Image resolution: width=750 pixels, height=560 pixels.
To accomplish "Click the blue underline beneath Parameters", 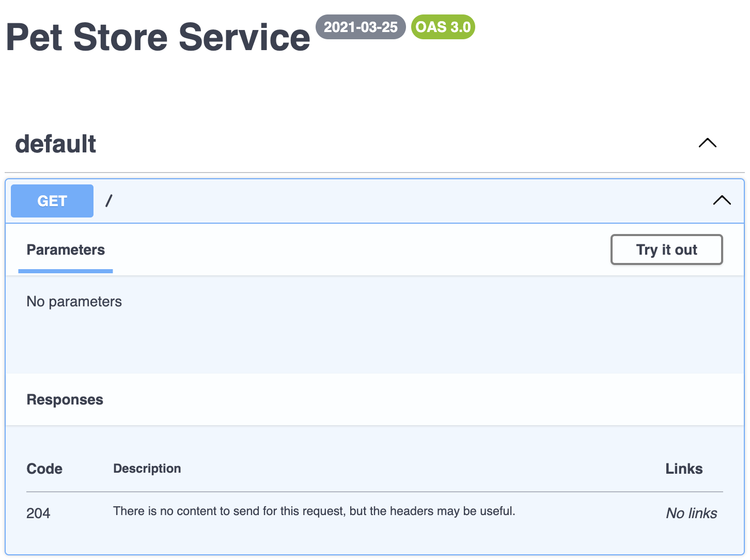I will [x=66, y=271].
